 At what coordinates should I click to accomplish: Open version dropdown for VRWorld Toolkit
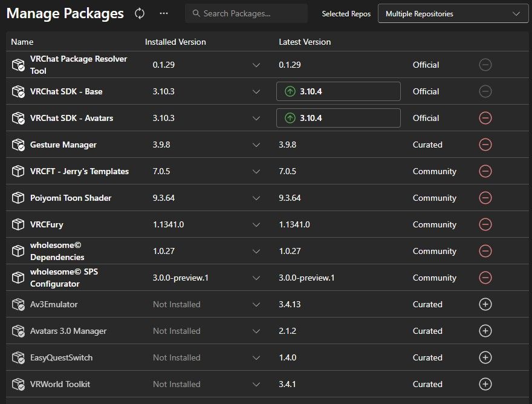[x=256, y=384]
